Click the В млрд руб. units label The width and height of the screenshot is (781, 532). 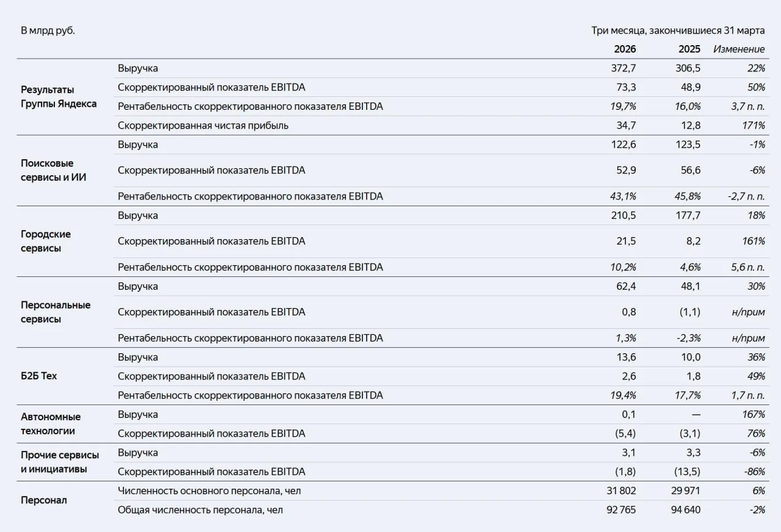pyautogui.click(x=48, y=31)
